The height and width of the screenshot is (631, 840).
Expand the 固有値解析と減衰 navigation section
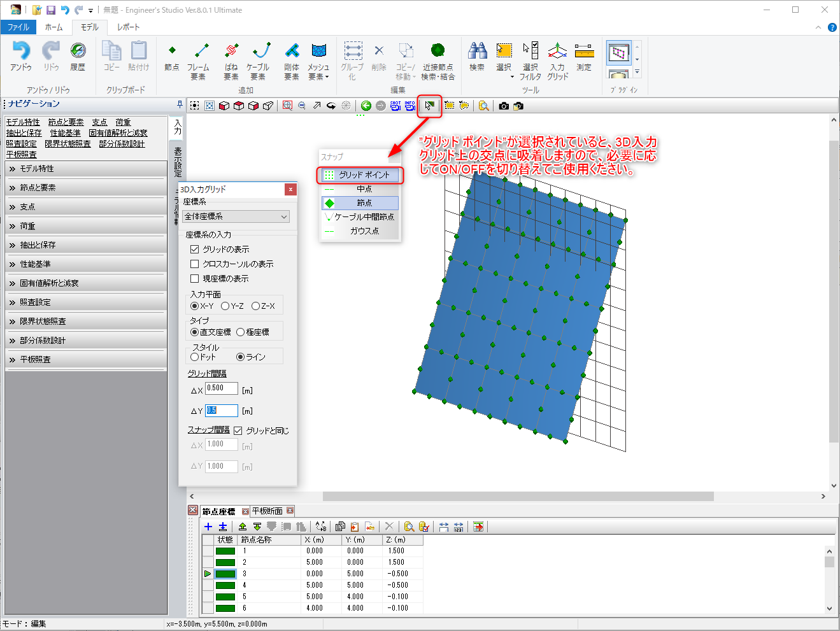tap(86, 283)
